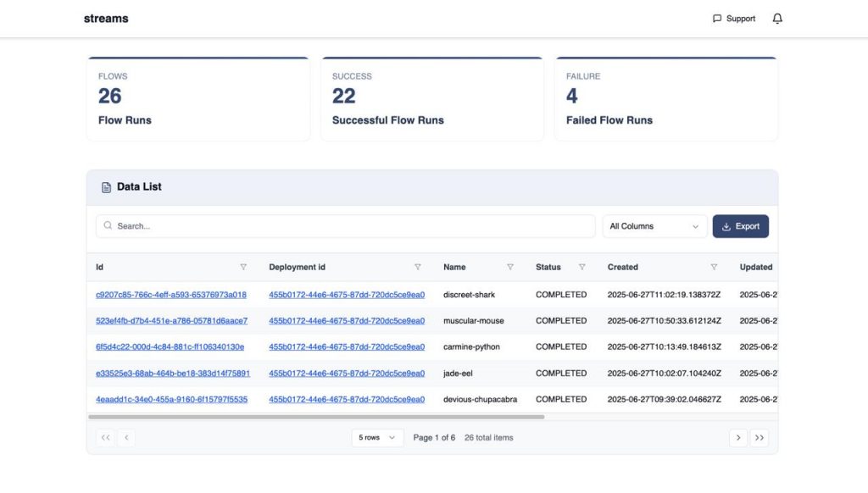Image resolution: width=868 pixels, height=493 pixels.
Task: Open the All Columns dropdown
Action: pos(654,226)
